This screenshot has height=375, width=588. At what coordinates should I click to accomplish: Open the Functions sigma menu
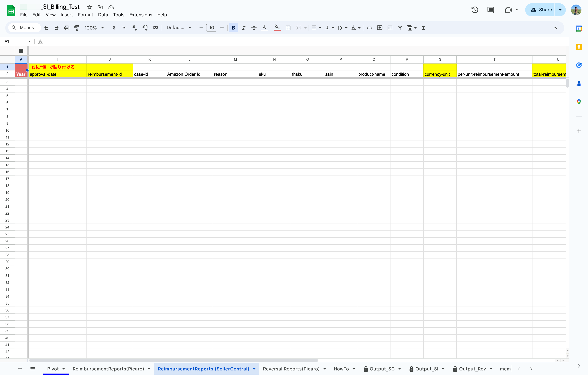pos(424,28)
